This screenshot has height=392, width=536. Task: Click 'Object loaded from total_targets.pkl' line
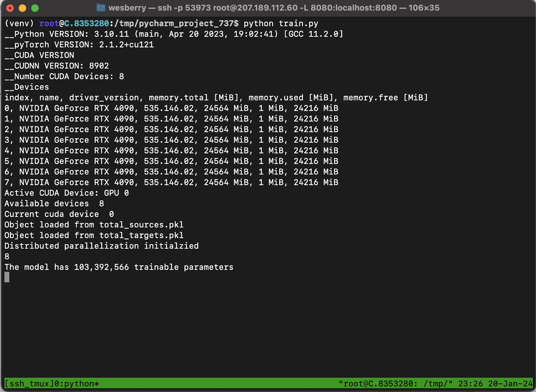tap(94, 236)
